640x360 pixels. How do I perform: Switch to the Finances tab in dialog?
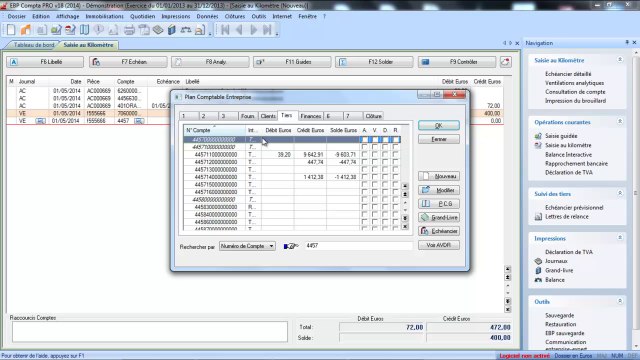[x=311, y=116]
